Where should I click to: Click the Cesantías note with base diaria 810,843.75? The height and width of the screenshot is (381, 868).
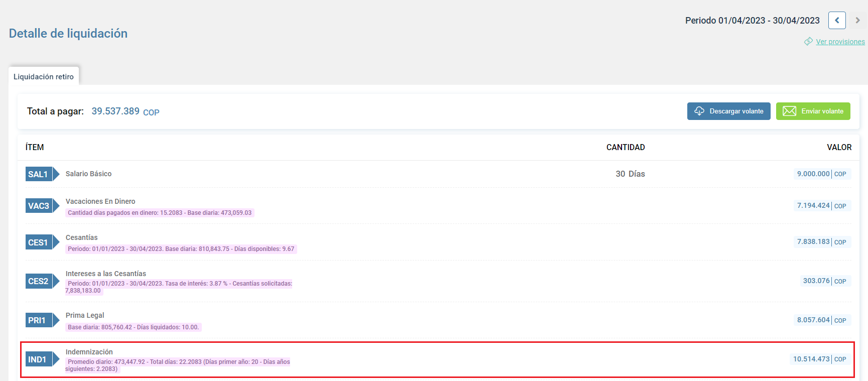coord(181,249)
